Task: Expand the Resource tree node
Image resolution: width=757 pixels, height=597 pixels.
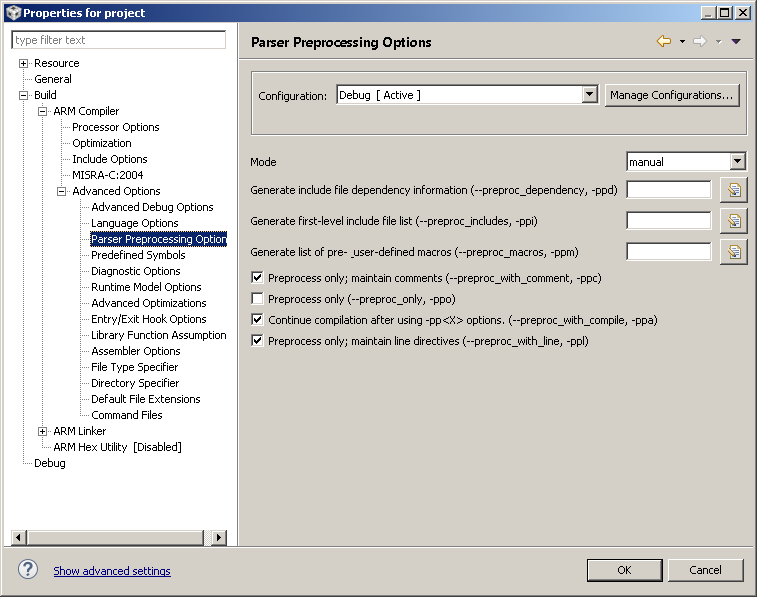Action: (x=23, y=63)
